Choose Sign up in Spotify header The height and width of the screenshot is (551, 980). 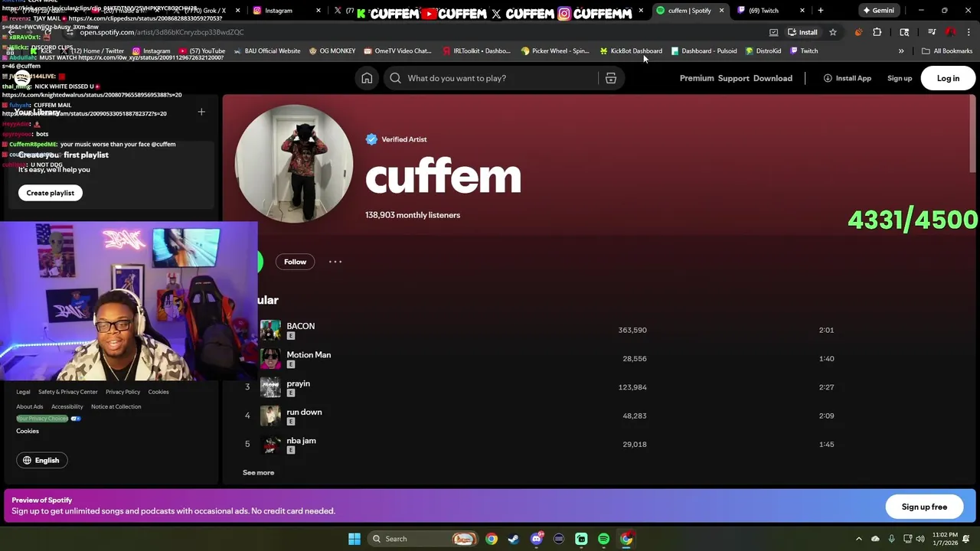[900, 78]
